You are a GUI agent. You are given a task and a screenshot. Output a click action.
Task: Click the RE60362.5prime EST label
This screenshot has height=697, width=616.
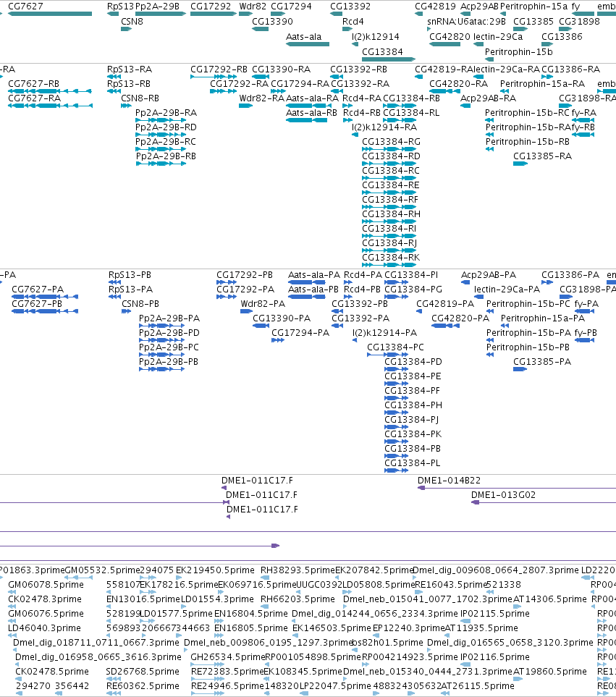pos(143,685)
